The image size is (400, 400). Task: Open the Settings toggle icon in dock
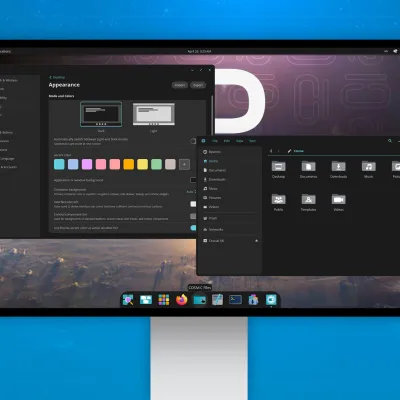pos(271,300)
